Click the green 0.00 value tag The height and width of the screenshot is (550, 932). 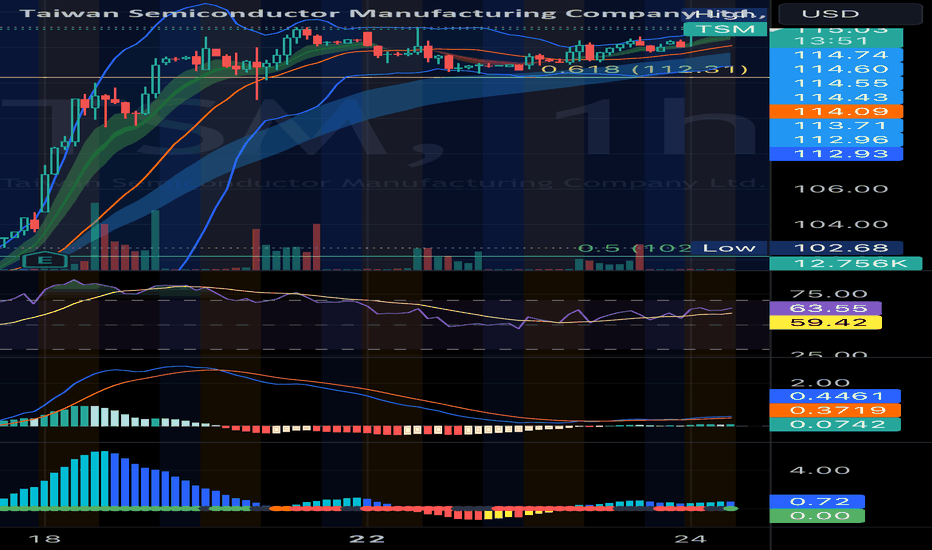tap(817, 516)
